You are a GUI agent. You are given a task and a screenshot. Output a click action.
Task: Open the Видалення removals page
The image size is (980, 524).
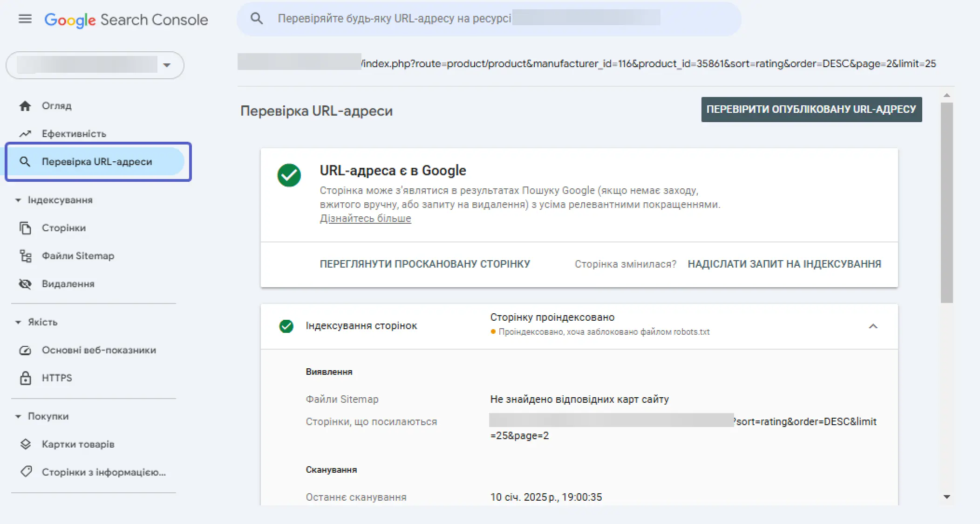(68, 284)
